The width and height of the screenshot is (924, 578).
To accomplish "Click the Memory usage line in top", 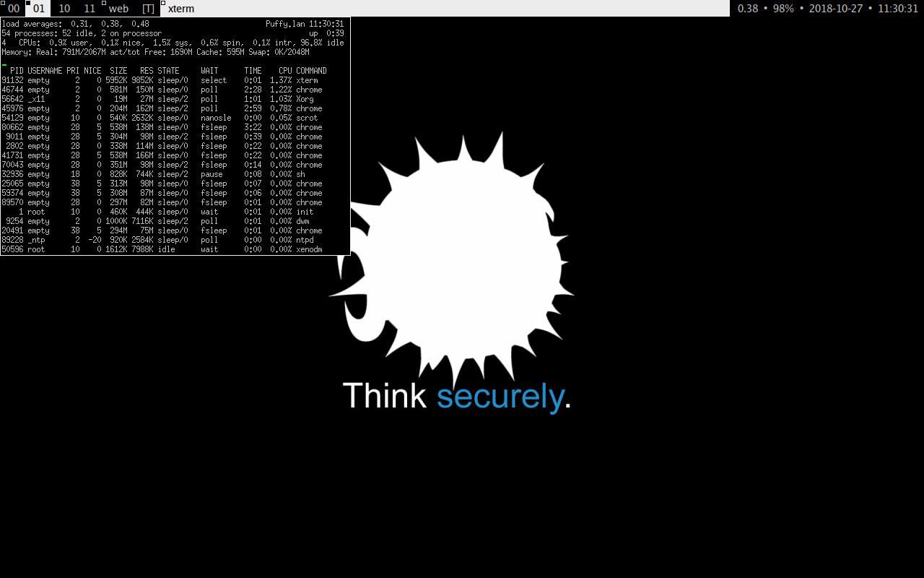I will [155, 52].
